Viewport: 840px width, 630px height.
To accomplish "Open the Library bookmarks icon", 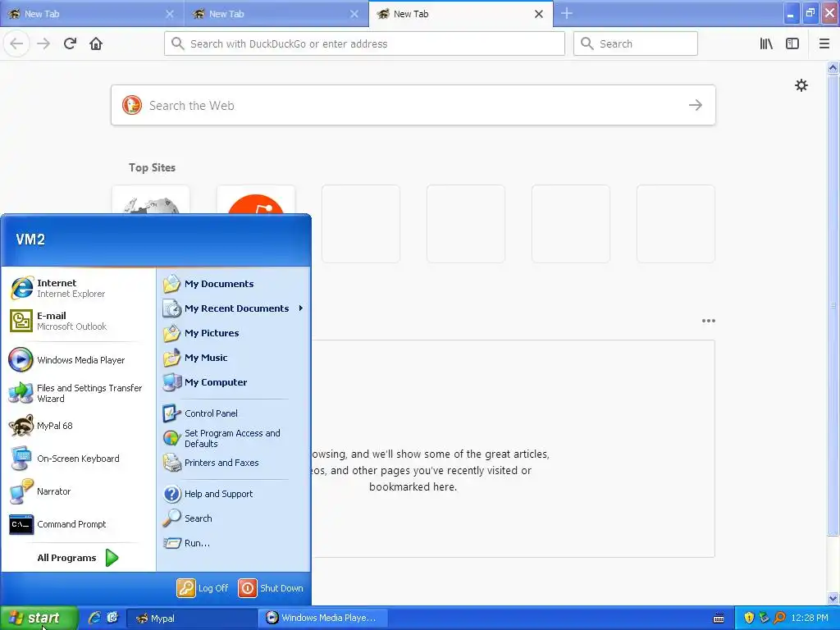I will point(766,43).
